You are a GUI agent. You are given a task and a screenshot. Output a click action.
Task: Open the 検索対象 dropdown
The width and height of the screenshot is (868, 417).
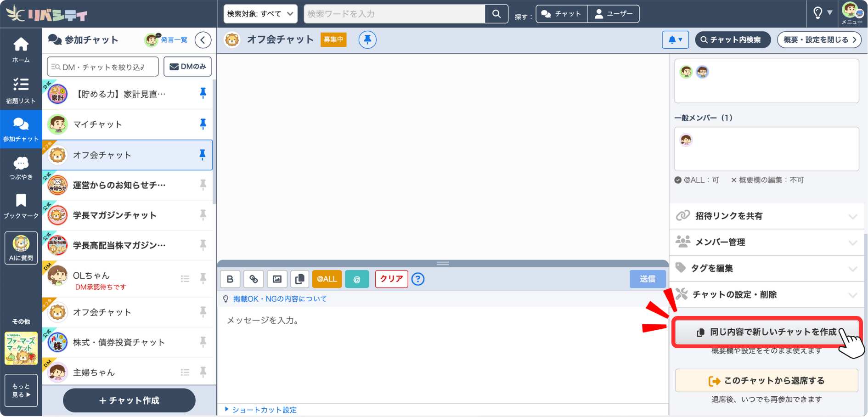(x=260, y=14)
